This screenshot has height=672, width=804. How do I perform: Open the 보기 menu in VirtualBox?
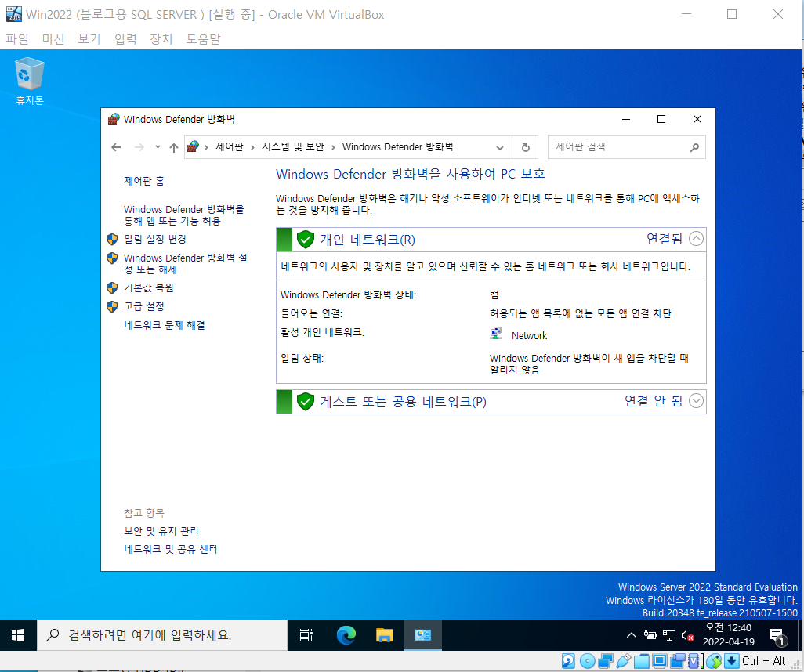(x=89, y=39)
